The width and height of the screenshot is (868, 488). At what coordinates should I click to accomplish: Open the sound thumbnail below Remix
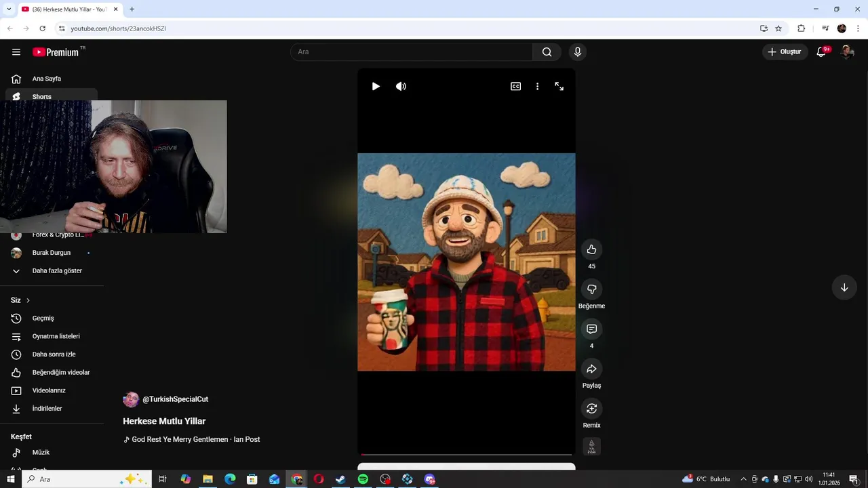pyautogui.click(x=591, y=446)
